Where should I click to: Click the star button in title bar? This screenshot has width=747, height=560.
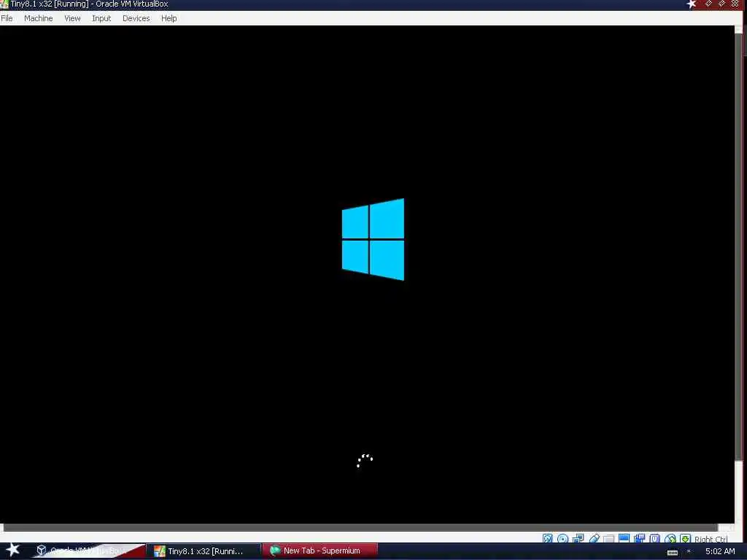(692, 4)
